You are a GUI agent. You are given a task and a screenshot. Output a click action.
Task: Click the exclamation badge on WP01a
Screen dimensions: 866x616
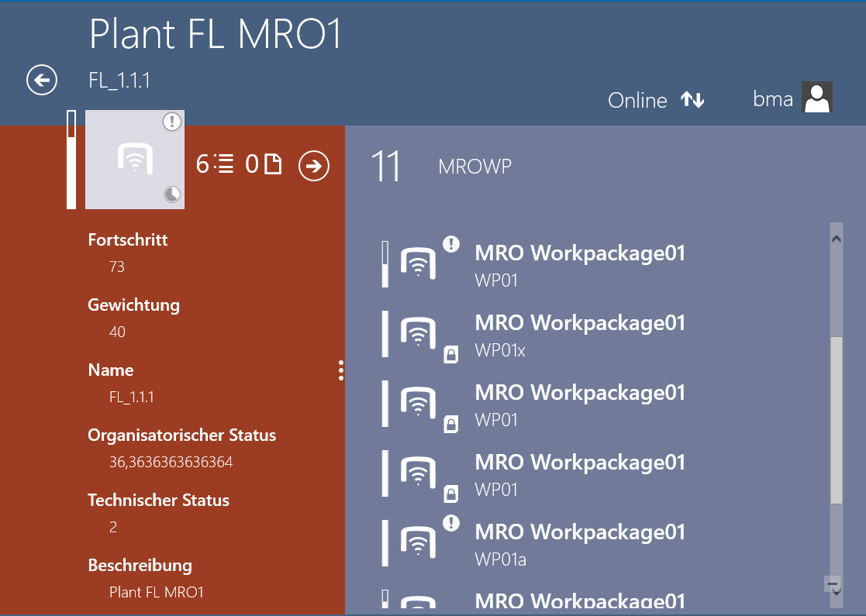point(450,524)
